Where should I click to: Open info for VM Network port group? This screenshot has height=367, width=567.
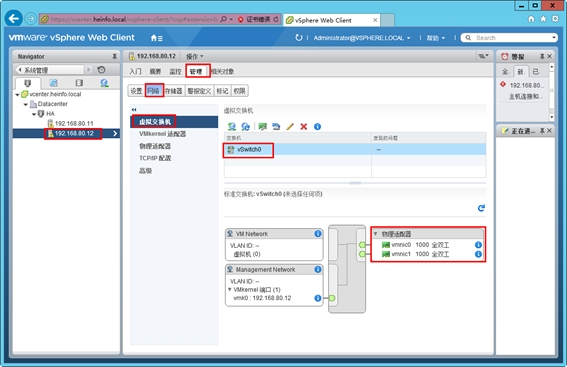(318, 234)
